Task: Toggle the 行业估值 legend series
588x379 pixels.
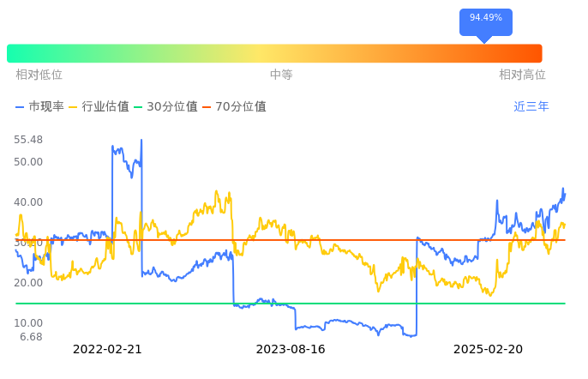Action: [x=99, y=107]
